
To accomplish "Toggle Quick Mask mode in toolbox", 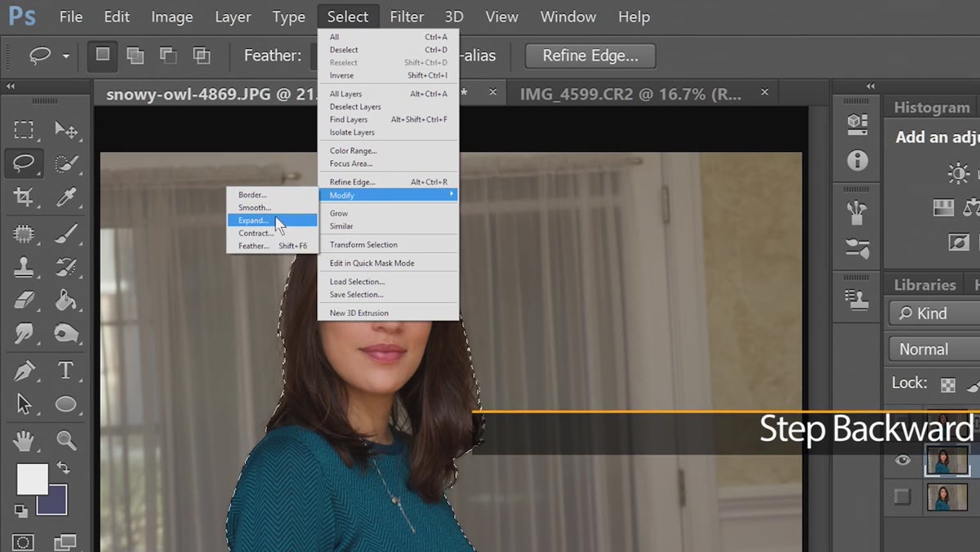I will [x=24, y=542].
